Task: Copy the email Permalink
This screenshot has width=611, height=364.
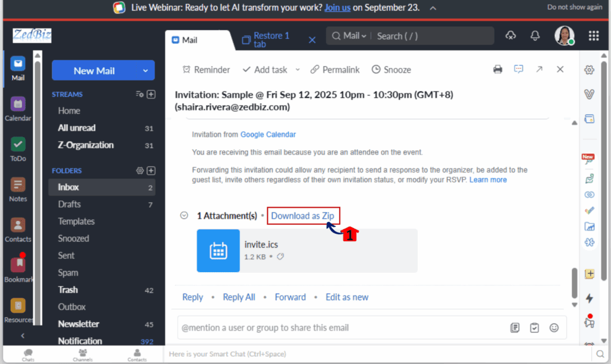Action: 335,69
